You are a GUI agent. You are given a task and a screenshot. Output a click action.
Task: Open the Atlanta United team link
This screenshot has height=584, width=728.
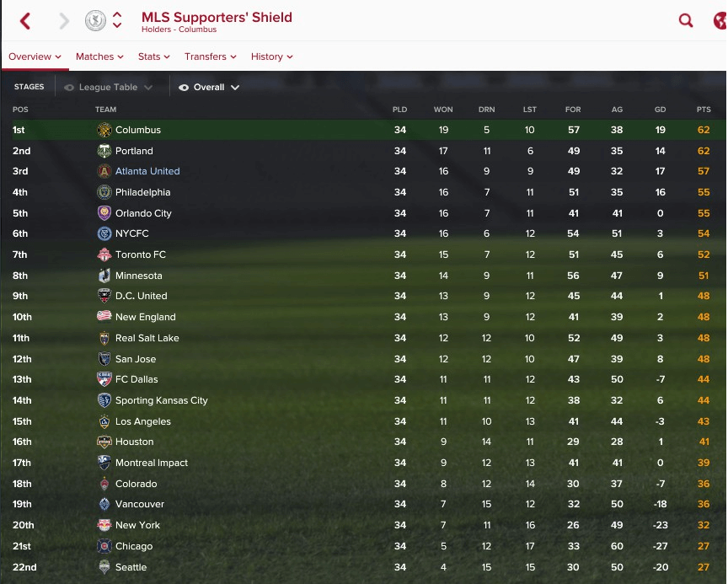(147, 171)
